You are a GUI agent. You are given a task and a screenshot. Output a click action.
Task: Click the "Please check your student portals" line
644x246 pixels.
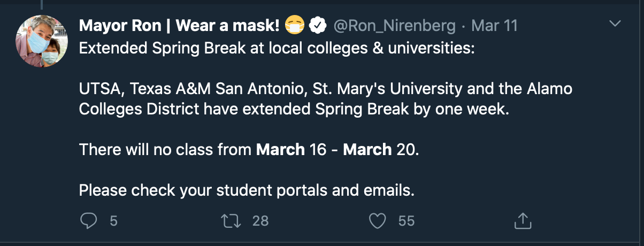coord(247,189)
